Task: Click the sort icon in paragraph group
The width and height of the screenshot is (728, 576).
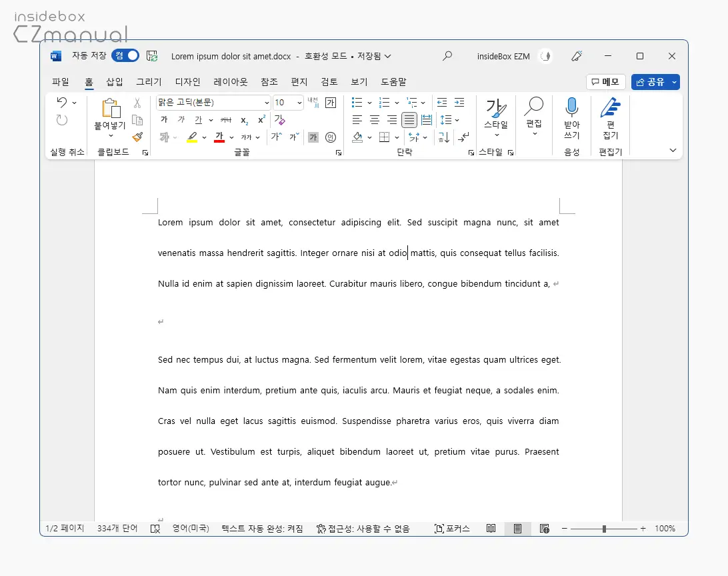Action: click(x=444, y=137)
